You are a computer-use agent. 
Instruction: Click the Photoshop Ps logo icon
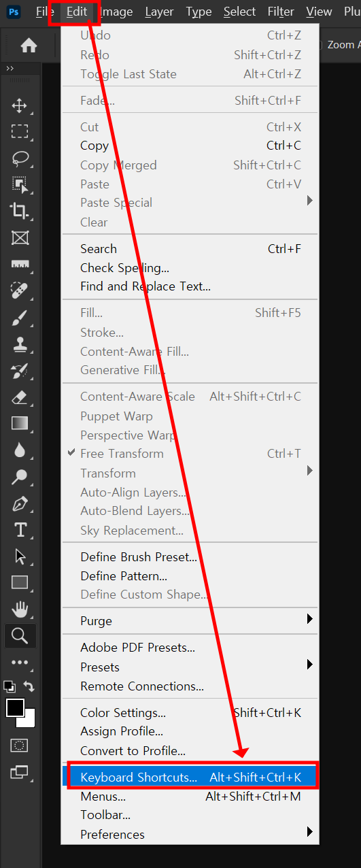(x=14, y=12)
